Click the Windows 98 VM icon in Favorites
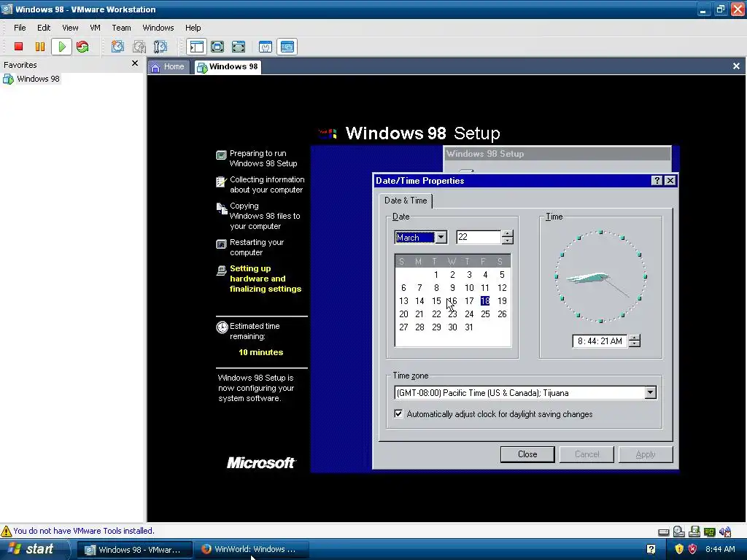 pyautogui.click(x=8, y=79)
